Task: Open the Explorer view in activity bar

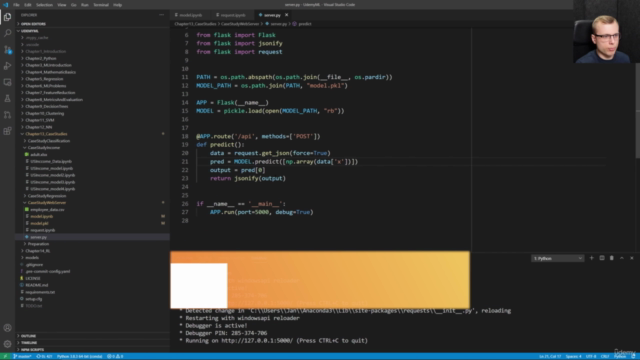Action: (x=7, y=17)
